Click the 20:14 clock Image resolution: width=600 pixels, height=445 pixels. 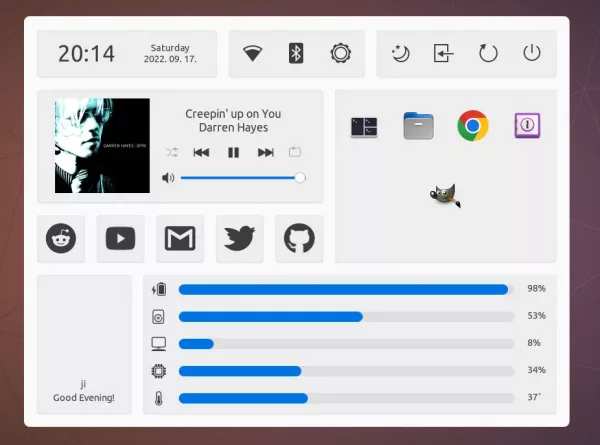pos(86,54)
